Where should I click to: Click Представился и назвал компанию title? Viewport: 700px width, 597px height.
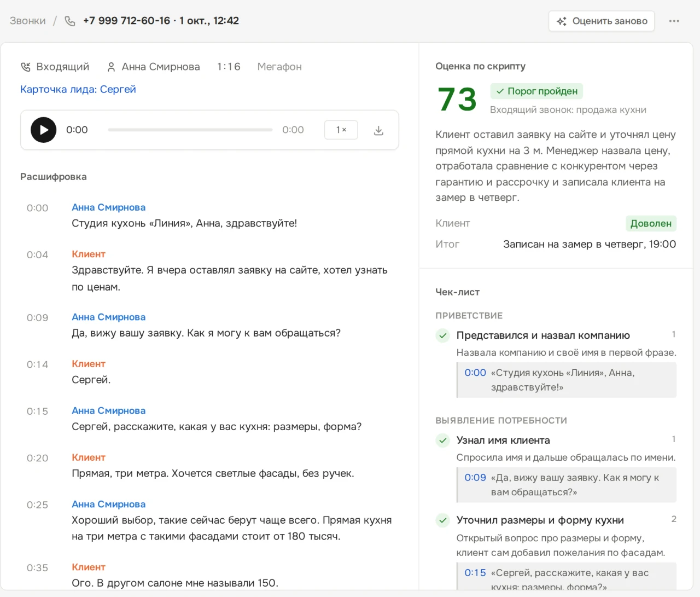[x=543, y=335]
